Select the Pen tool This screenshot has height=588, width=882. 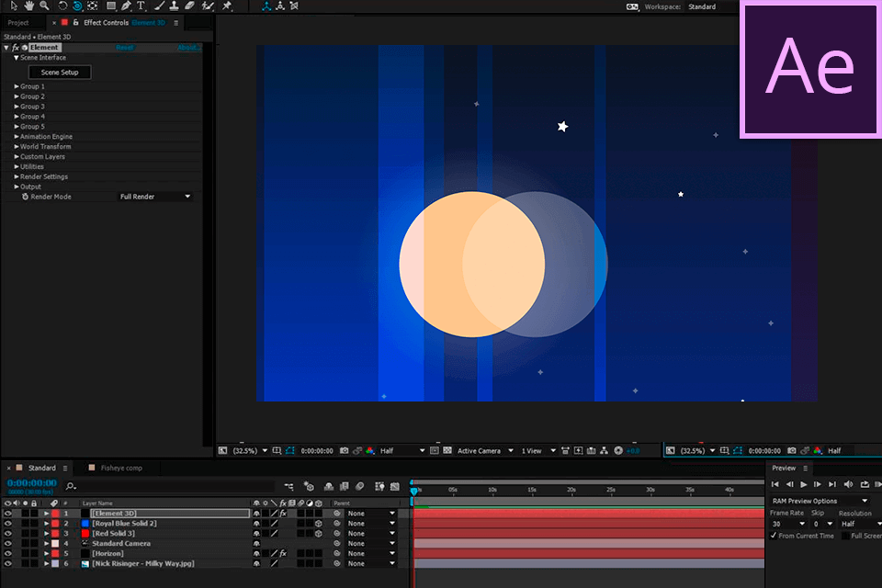click(126, 6)
